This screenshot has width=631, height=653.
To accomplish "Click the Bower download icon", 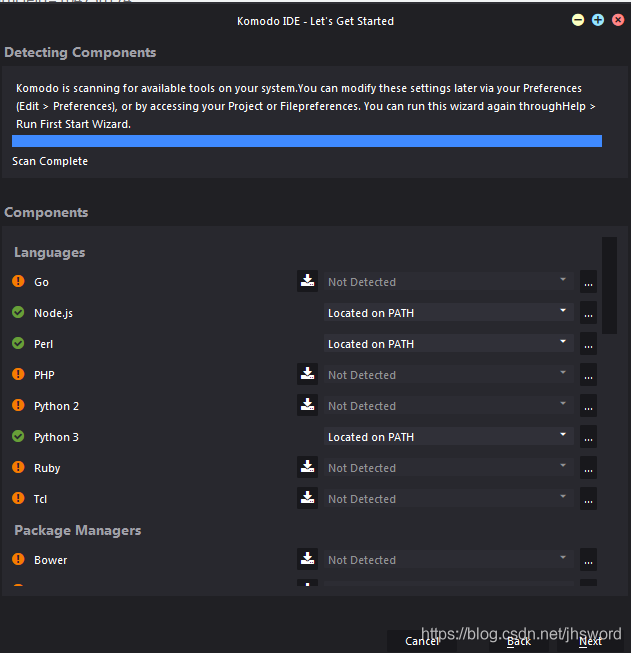I will (307, 559).
